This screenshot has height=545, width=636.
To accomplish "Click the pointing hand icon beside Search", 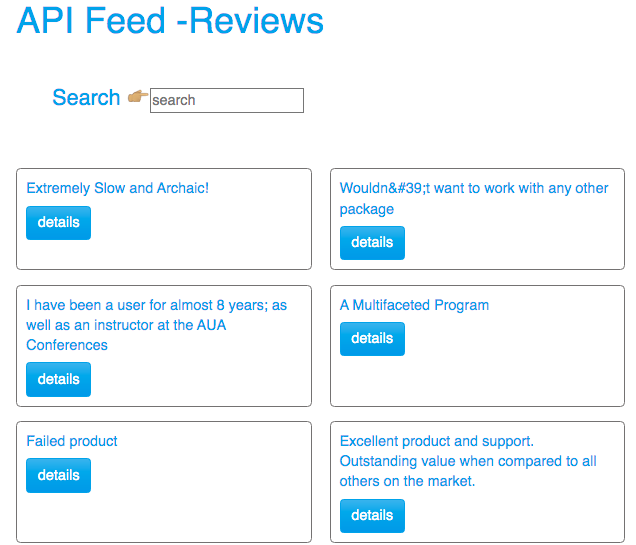I will [138, 97].
